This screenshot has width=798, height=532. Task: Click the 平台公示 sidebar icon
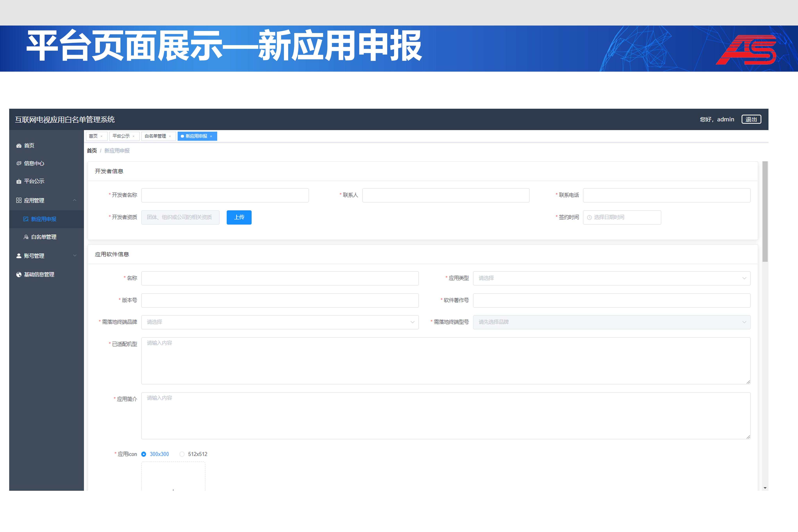pyautogui.click(x=19, y=181)
